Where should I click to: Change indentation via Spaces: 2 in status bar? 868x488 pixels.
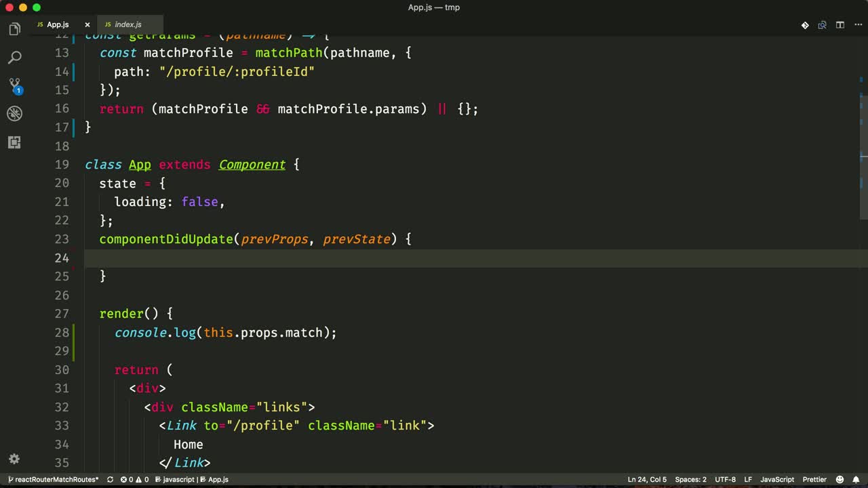point(690,479)
